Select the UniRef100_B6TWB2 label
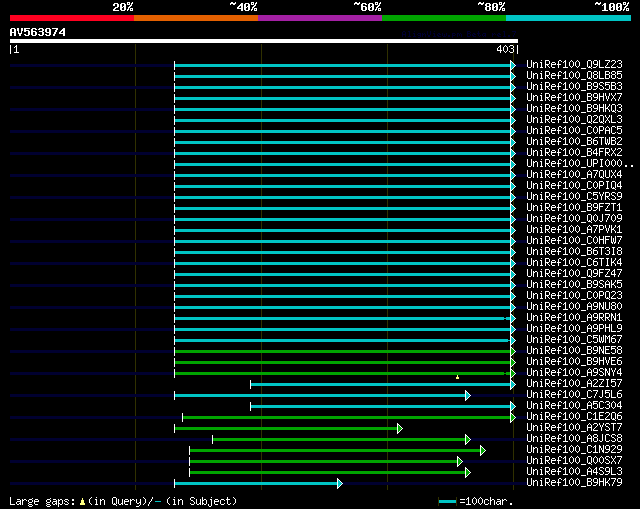The image size is (640, 509). click(574, 142)
